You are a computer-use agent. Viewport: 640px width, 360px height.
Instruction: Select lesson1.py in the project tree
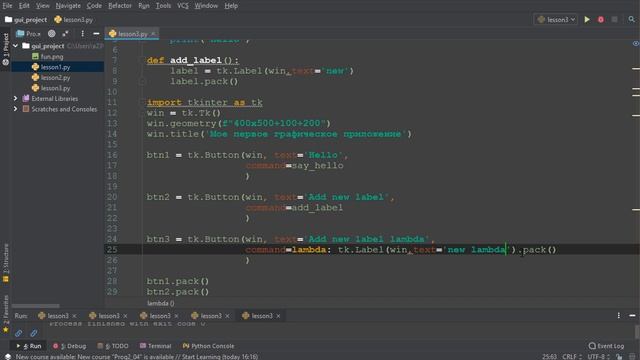pyautogui.click(x=57, y=67)
